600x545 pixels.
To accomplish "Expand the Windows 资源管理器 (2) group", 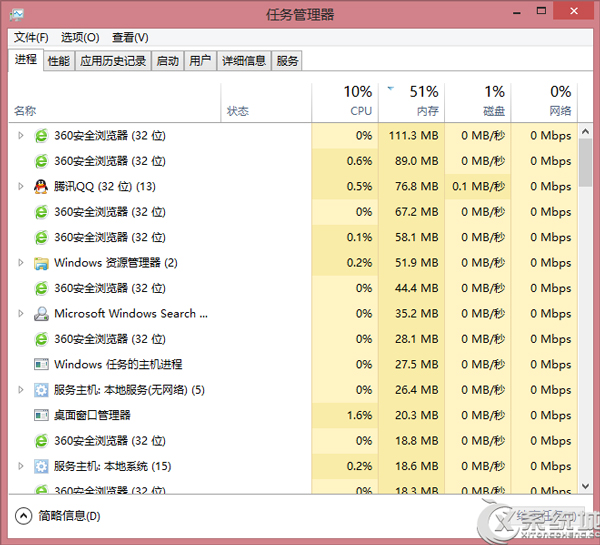I will (21, 263).
